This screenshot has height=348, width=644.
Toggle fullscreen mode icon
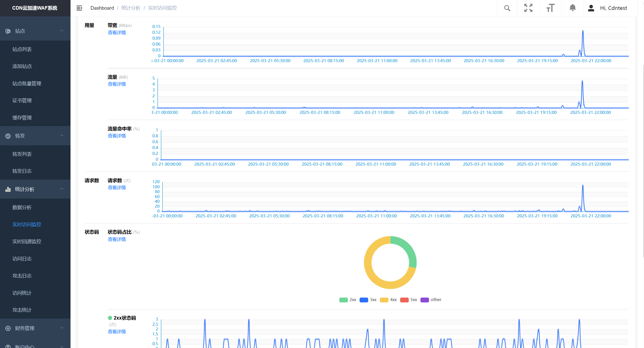528,8
